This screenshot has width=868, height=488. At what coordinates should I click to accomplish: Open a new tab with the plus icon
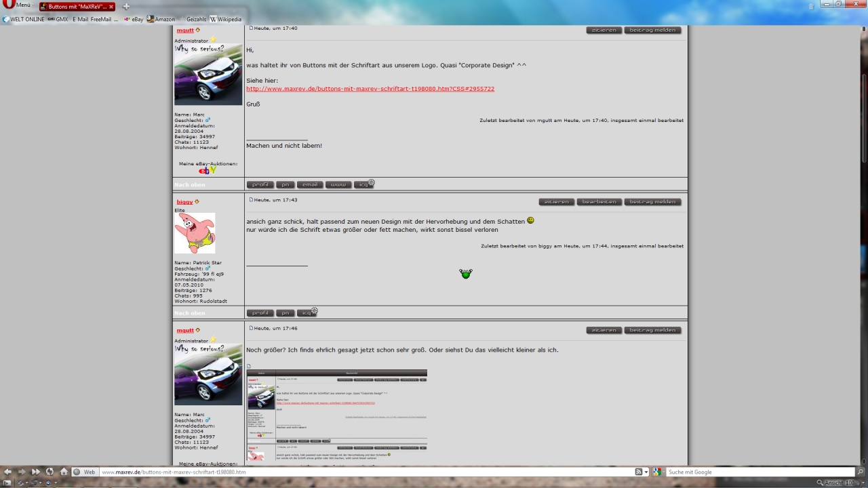(x=125, y=7)
